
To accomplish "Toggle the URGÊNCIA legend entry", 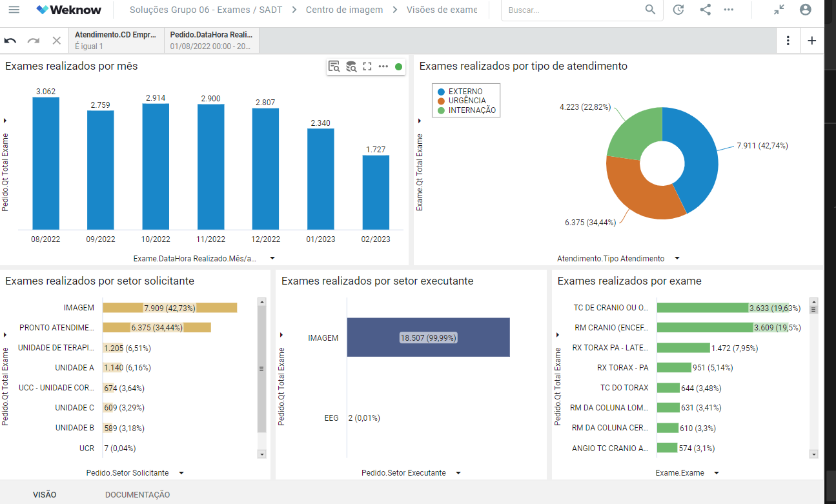I will pyautogui.click(x=462, y=101).
